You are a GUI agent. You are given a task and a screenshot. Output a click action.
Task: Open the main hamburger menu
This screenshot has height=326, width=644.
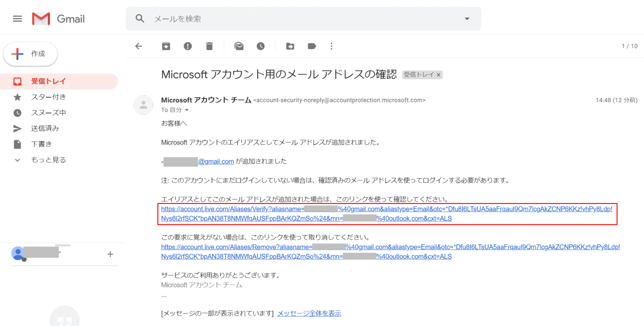pos(17,19)
